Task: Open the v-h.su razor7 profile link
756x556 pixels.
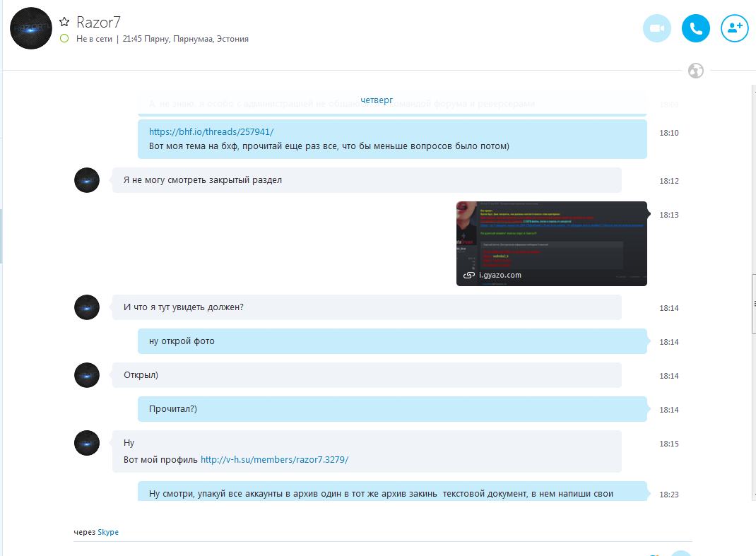Action: [274, 459]
